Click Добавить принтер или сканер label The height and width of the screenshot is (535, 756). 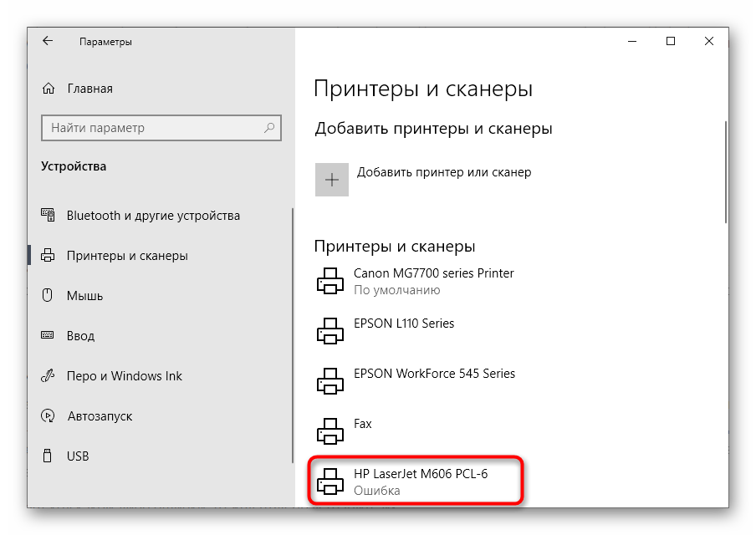pos(444,172)
